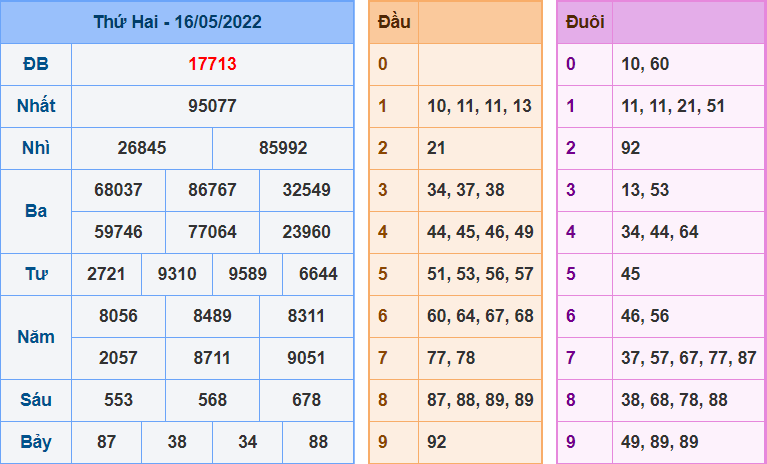Click the Sáu row label
The height and width of the screenshot is (464, 767).
(x=36, y=400)
